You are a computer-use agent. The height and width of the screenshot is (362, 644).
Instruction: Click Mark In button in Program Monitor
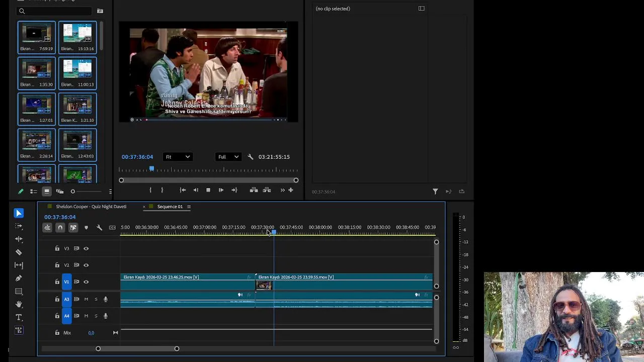click(x=150, y=190)
